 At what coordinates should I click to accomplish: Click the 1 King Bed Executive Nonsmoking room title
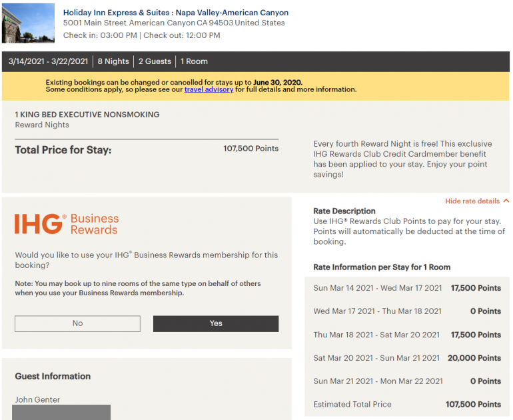pyautogui.click(x=87, y=115)
